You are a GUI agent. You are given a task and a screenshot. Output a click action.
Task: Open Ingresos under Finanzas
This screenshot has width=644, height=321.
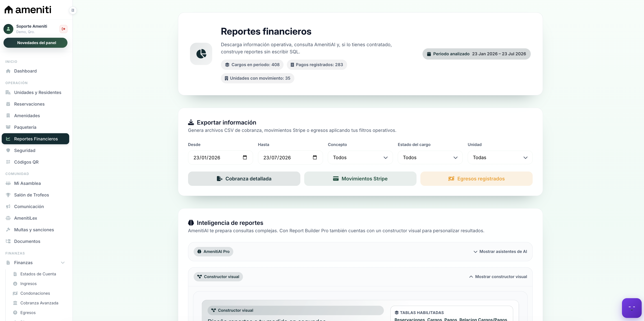click(28, 284)
